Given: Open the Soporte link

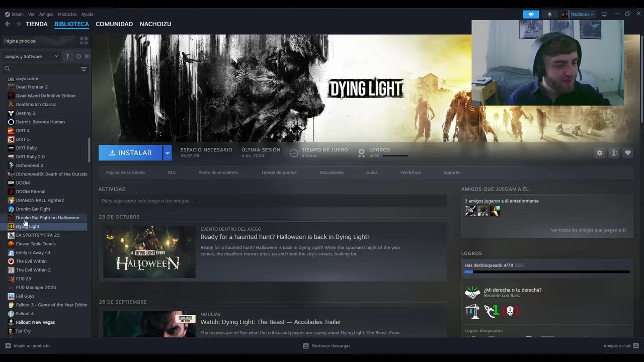Looking at the screenshot, I should (451, 172).
